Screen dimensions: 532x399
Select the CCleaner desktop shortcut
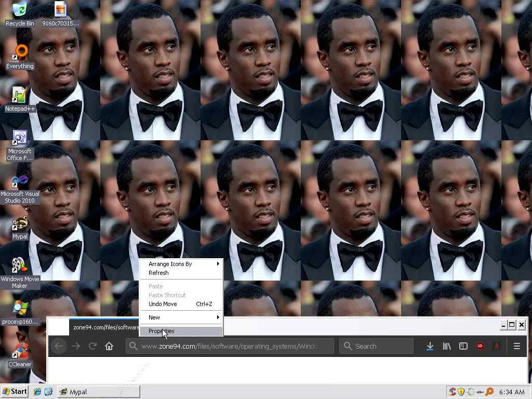coord(20,355)
